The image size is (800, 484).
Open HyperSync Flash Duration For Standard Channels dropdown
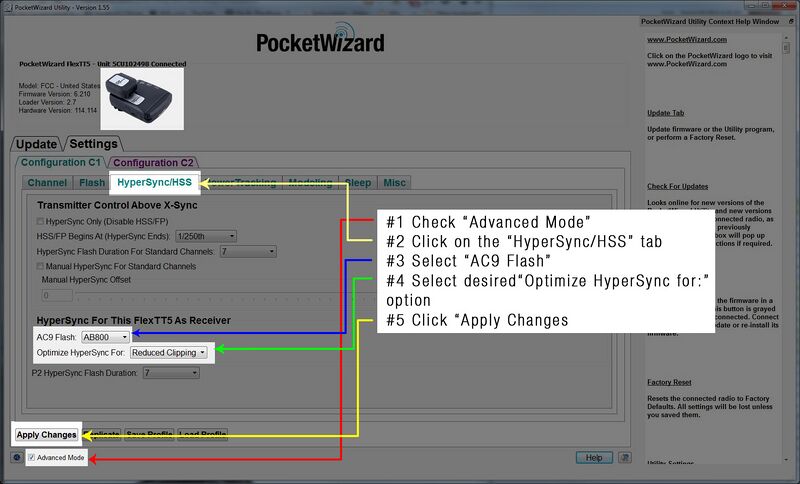(x=248, y=251)
